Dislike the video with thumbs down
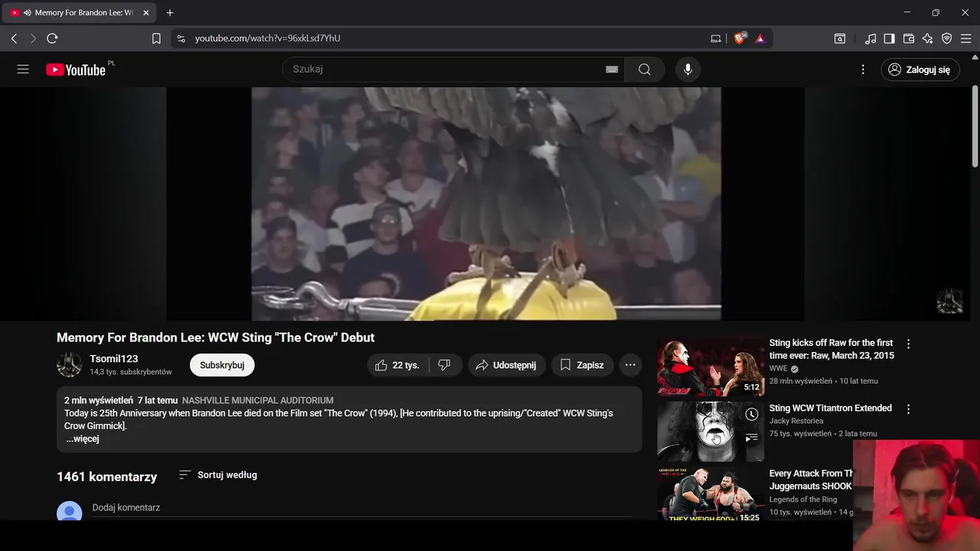The height and width of the screenshot is (551, 980). [x=445, y=365]
